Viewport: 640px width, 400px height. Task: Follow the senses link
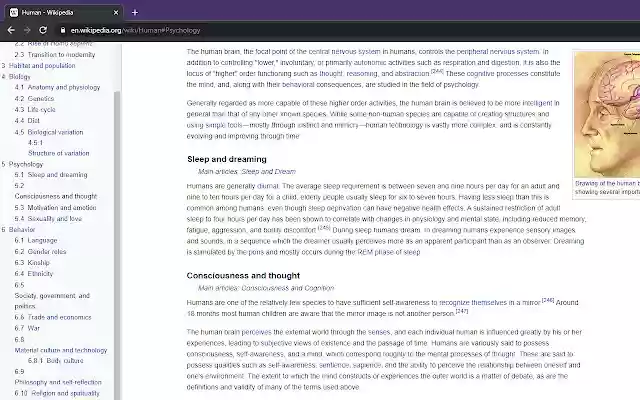coord(379,332)
